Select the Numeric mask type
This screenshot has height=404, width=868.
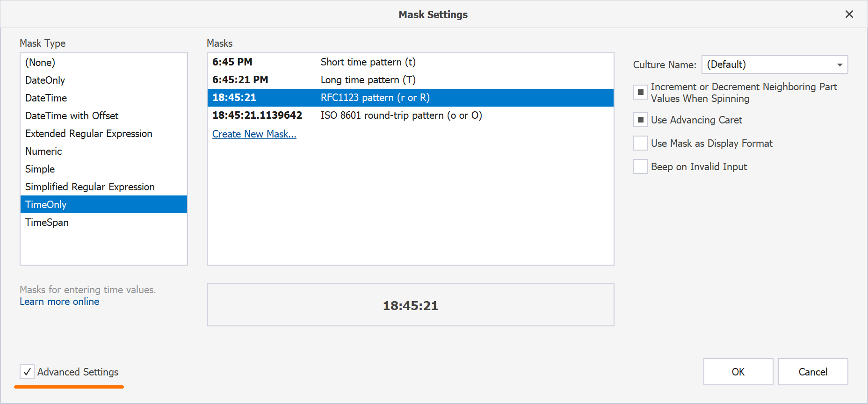43,151
